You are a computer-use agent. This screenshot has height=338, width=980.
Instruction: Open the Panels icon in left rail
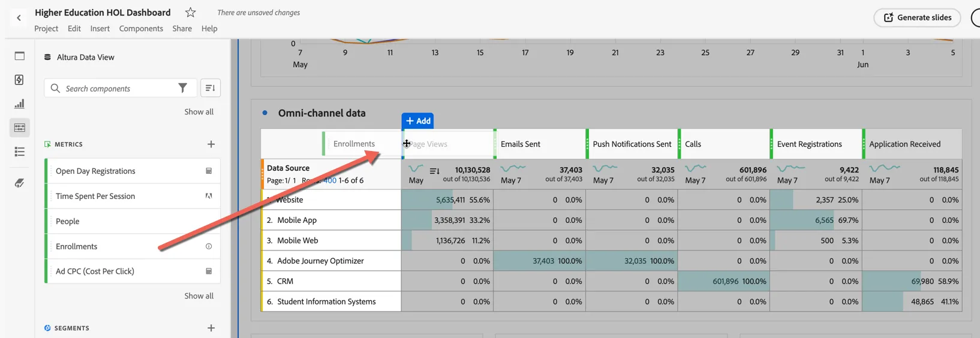pos(19,56)
